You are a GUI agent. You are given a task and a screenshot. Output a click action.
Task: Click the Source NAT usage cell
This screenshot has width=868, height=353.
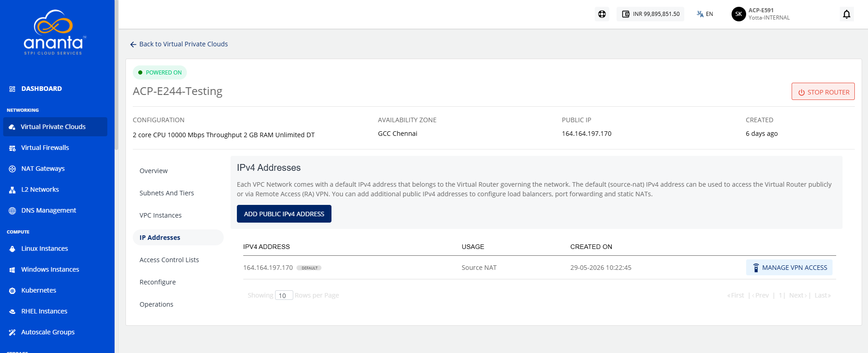tap(479, 268)
